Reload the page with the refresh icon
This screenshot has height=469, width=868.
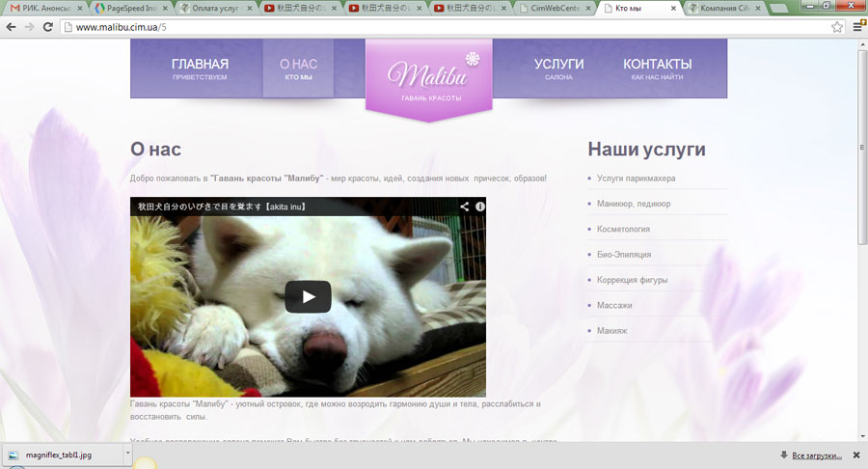pos(48,27)
